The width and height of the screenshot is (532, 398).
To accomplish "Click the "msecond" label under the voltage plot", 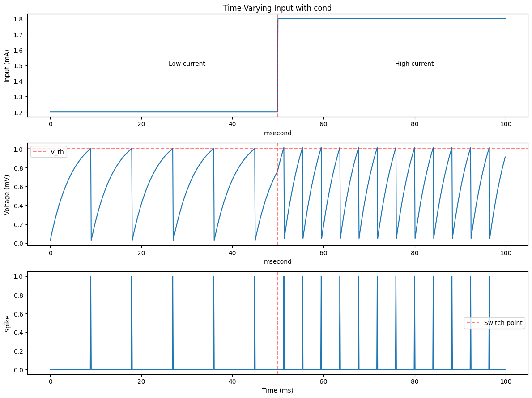I will click(277, 261).
